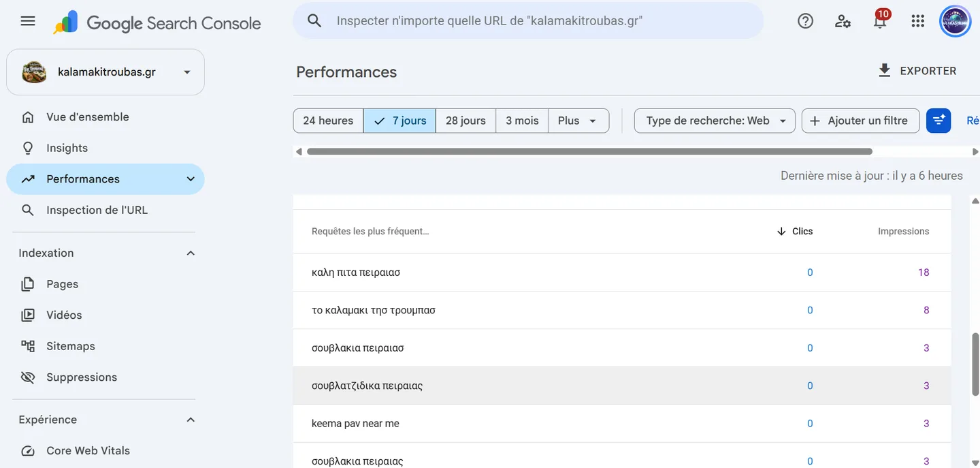
Task: Open the hamburger main menu
Action: pos(28,21)
